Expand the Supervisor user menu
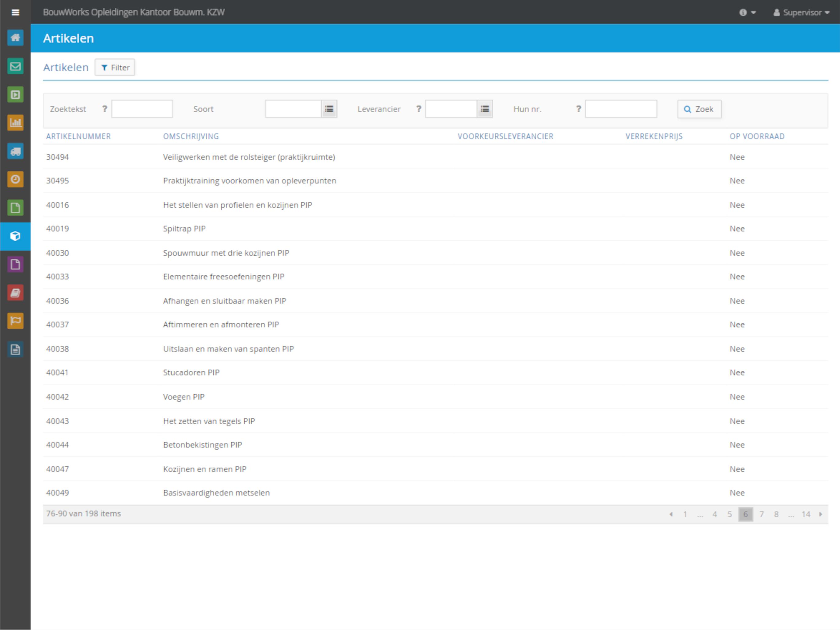 click(x=802, y=13)
